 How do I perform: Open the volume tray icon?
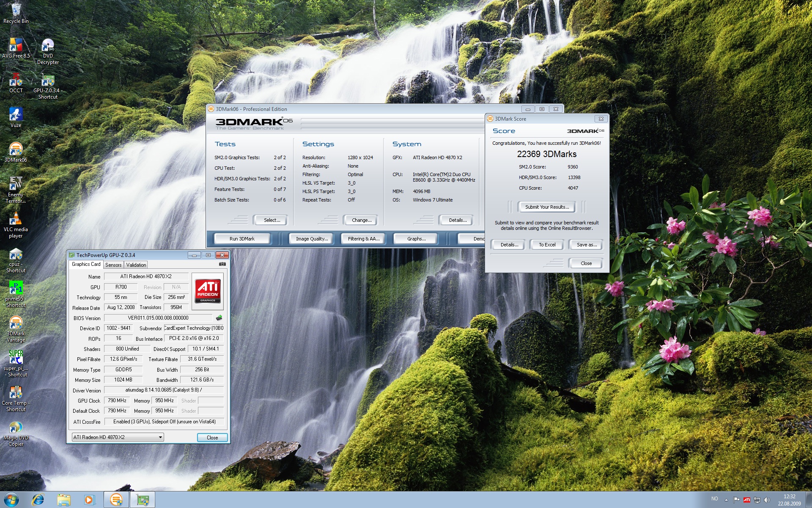tap(767, 500)
